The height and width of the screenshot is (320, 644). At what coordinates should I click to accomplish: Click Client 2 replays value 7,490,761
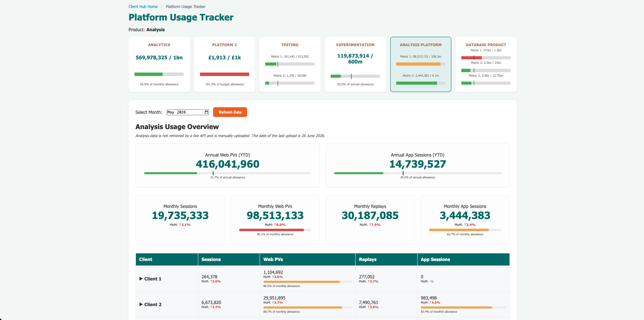click(x=368, y=302)
